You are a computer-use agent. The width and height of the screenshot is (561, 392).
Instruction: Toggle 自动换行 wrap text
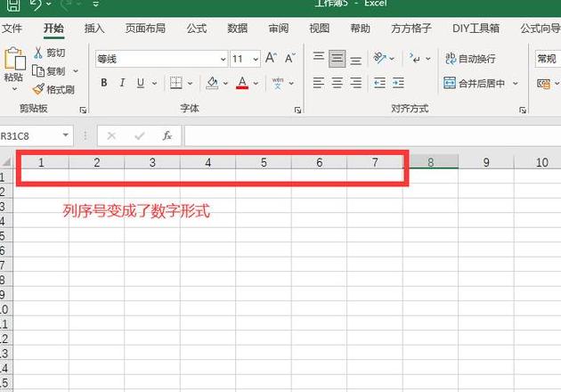pyautogui.click(x=470, y=58)
